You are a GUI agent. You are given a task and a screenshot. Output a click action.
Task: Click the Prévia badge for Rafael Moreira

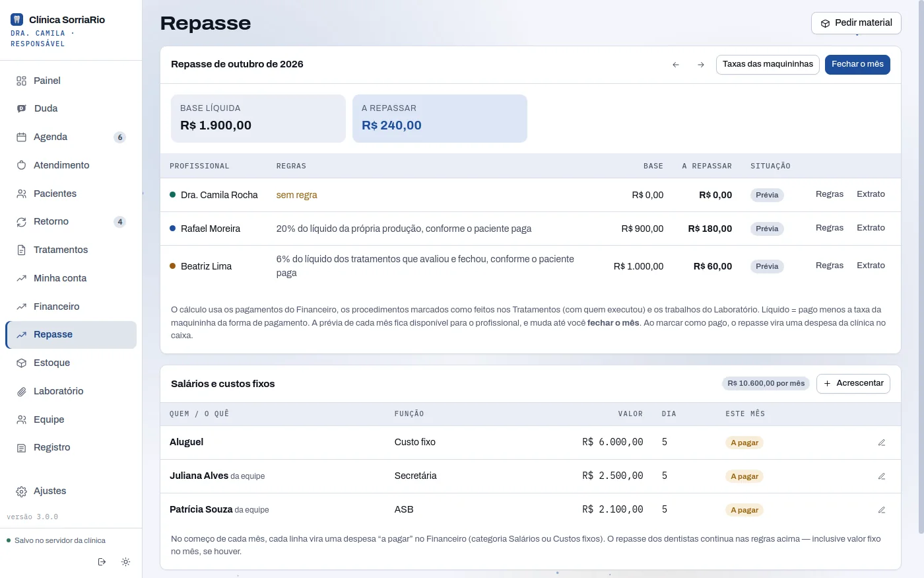[767, 229]
